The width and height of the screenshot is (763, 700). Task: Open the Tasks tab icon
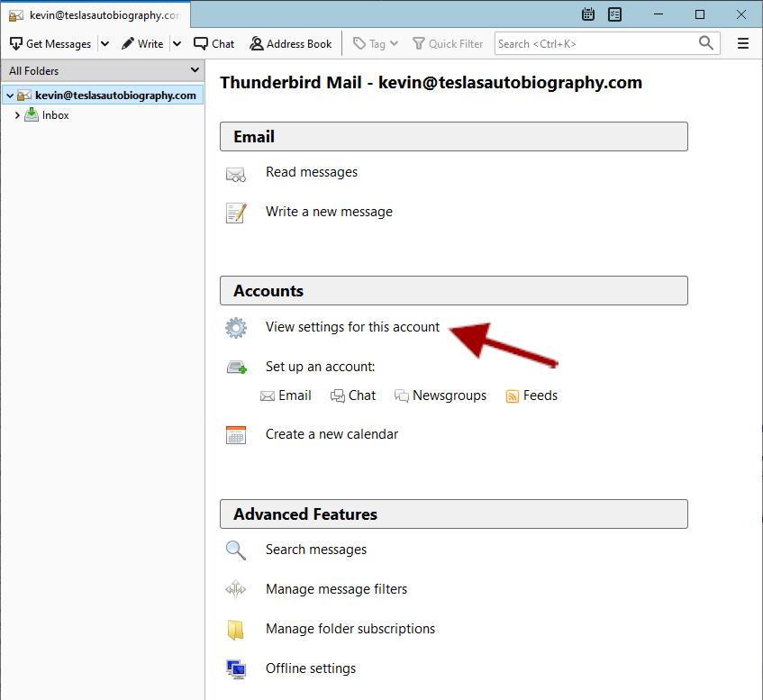(x=614, y=14)
